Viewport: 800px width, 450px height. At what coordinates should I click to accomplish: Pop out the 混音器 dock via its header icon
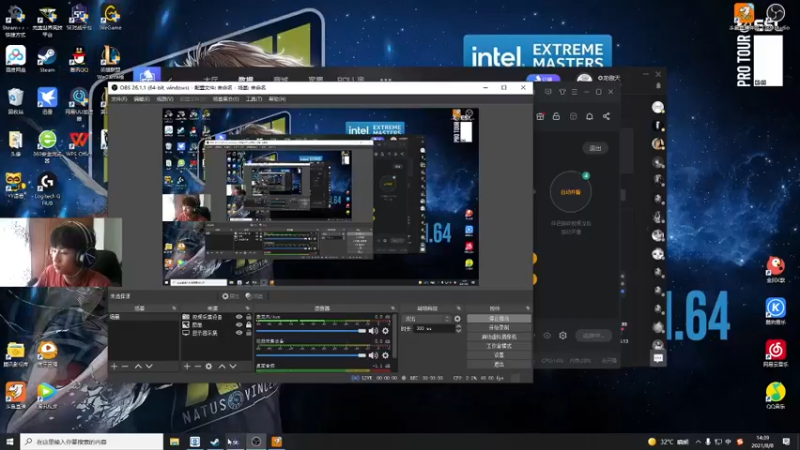[392, 308]
